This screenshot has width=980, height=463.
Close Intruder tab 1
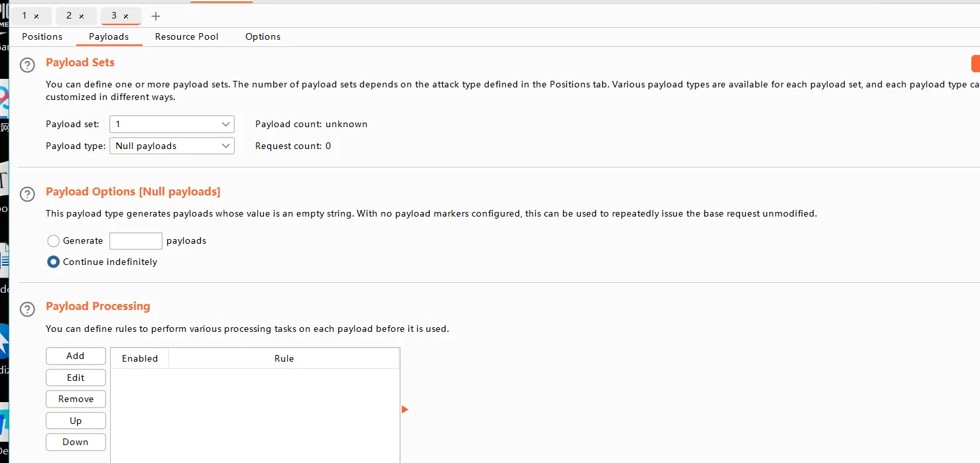(x=36, y=16)
